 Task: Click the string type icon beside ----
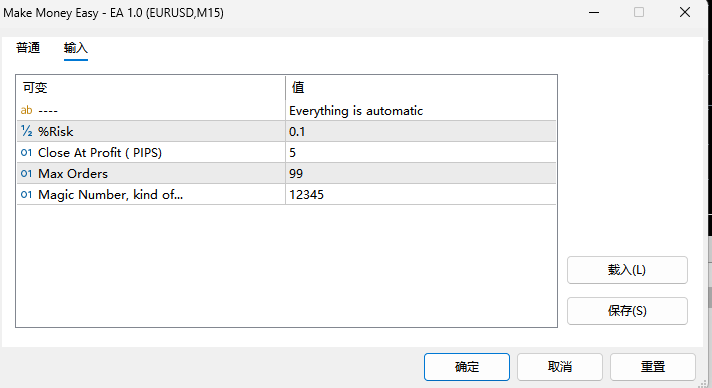tap(26, 110)
